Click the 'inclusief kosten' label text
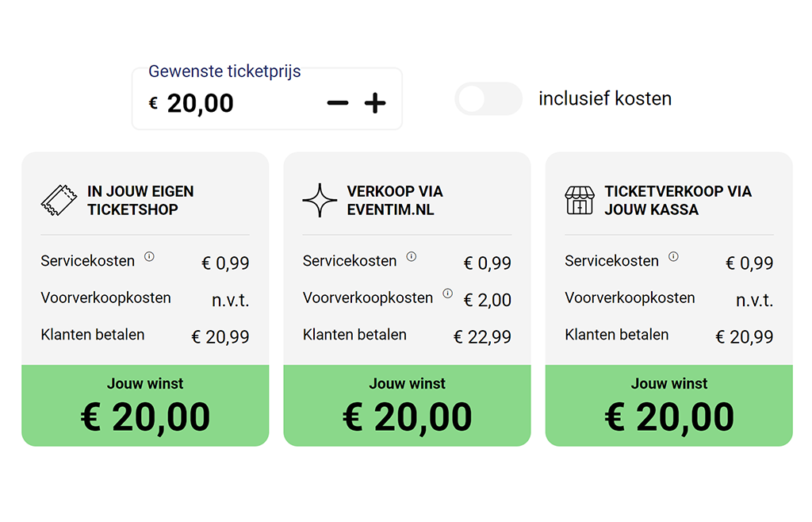 pyautogui.click(x=604, y=99)
